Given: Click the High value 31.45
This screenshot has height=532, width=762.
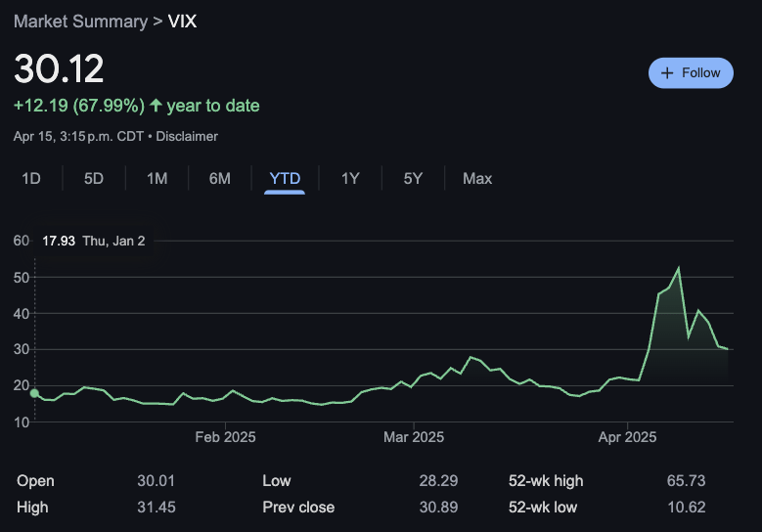Looking at the screenshot, I should pyautogui.click(x=157, y=508).
